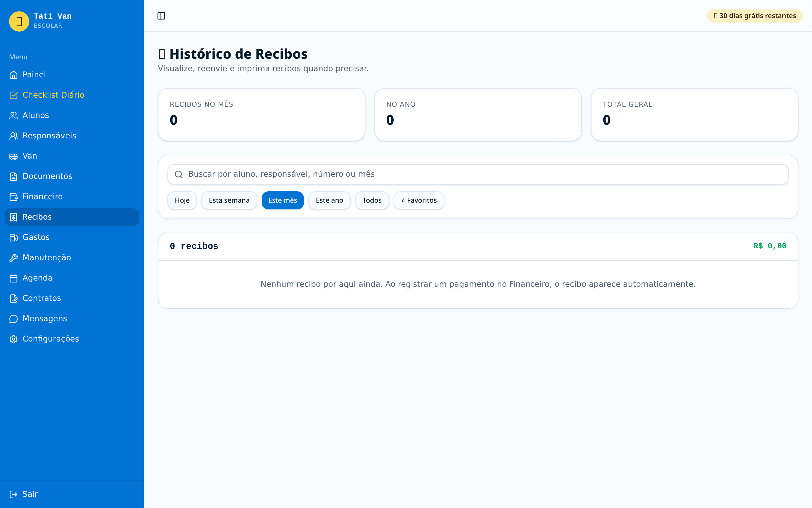Open Contratos page link

[72, 298]
